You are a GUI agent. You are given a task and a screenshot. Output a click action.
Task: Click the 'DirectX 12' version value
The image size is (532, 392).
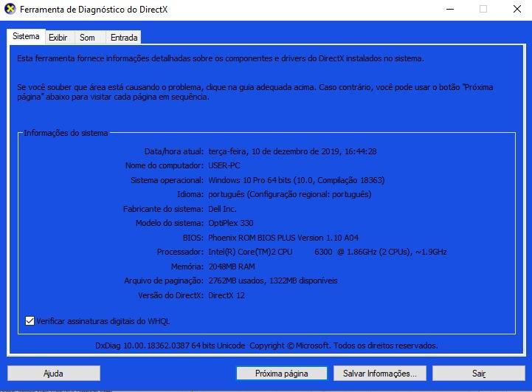[x=227, y=295]
